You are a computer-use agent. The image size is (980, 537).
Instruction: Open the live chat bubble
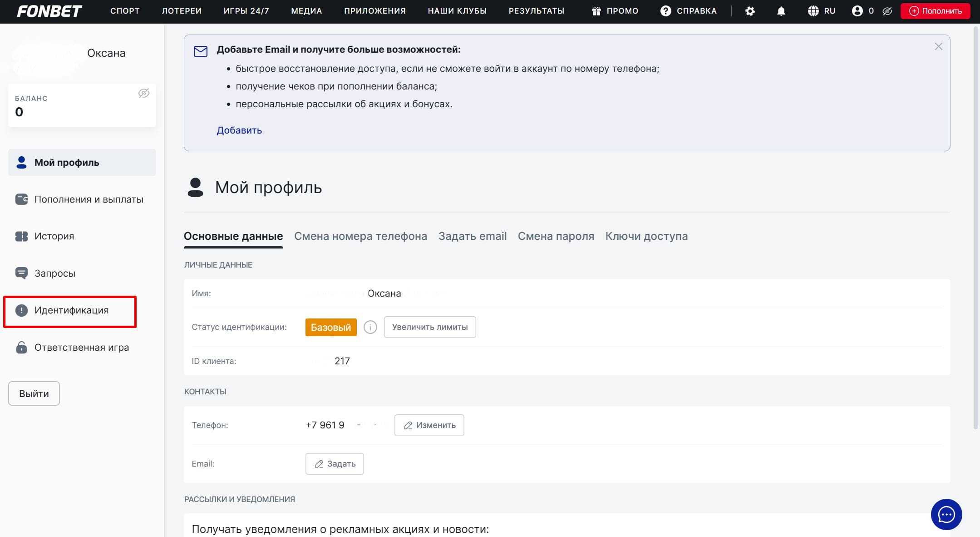click(x=946, y=514)
